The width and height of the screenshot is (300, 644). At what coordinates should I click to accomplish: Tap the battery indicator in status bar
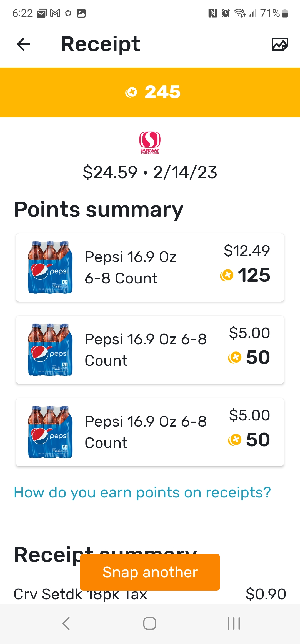[x=285, y=13]
